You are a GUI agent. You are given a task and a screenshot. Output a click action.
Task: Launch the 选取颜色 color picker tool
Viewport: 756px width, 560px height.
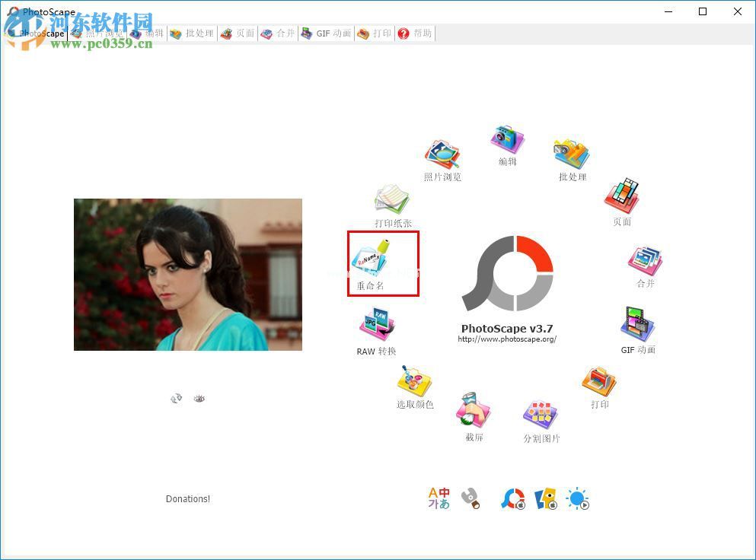pos(415,380)
